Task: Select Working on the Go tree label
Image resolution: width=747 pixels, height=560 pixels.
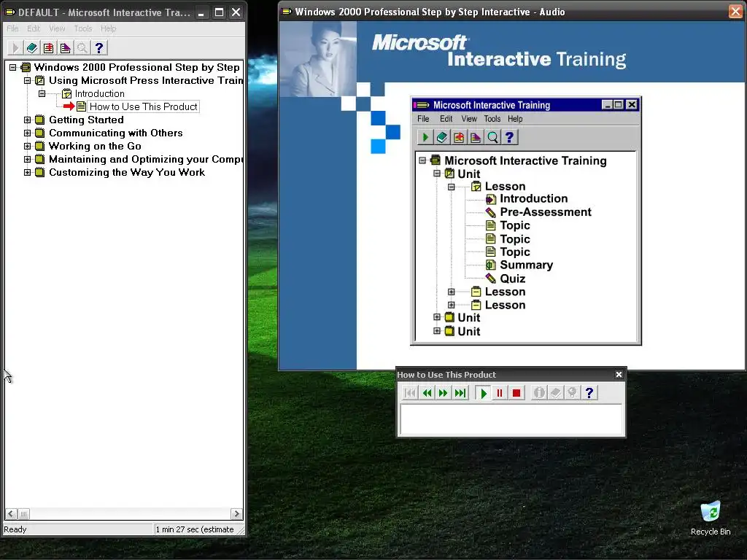Action: 95,146
